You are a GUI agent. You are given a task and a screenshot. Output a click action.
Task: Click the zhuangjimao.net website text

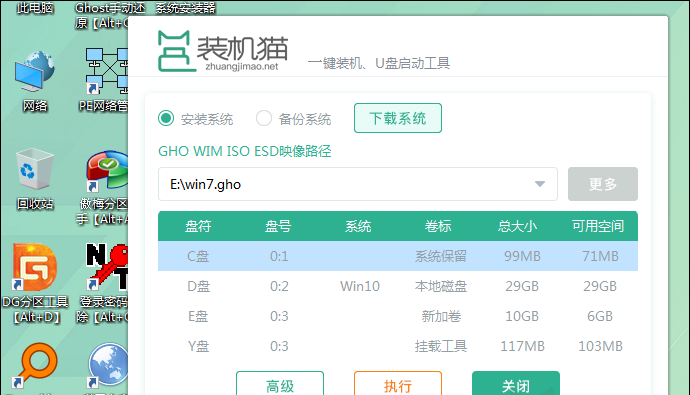point(242,66)
